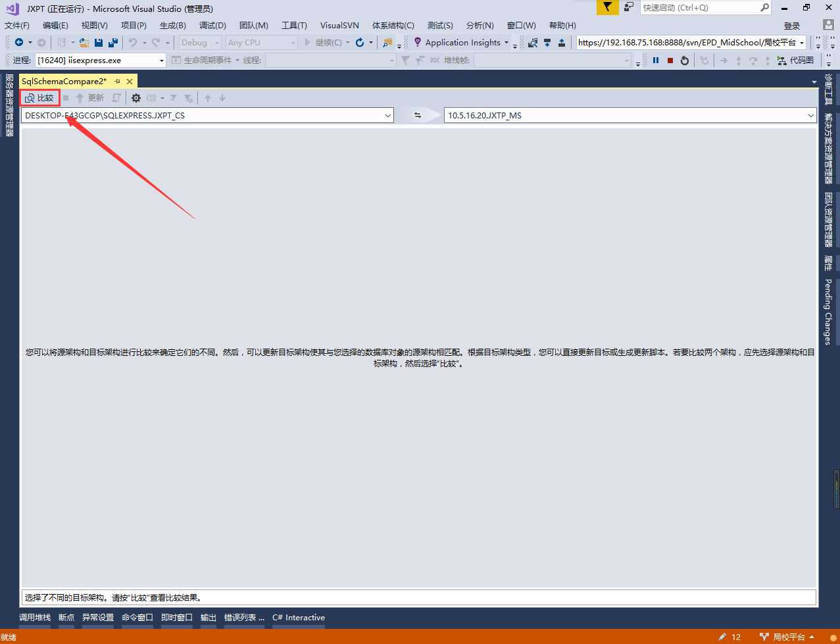Open the C# Interactive tab

pos(299,617)
